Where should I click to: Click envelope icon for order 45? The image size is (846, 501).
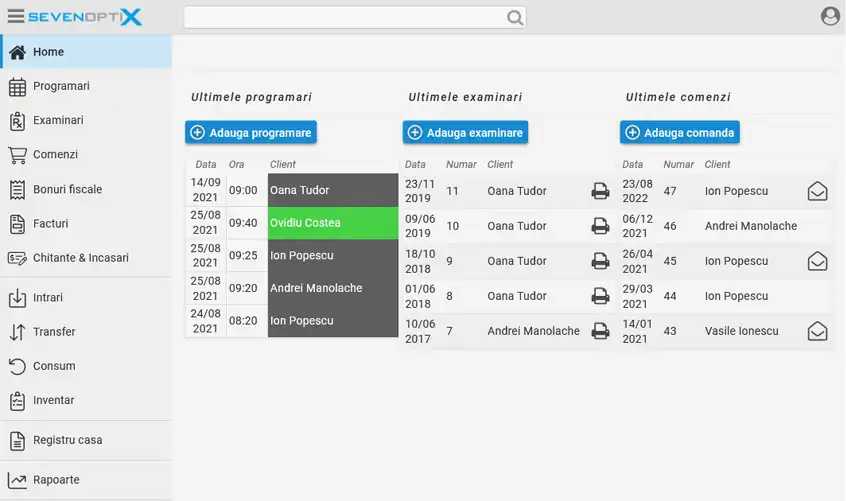pyautogui.click(x=817, y=261)
